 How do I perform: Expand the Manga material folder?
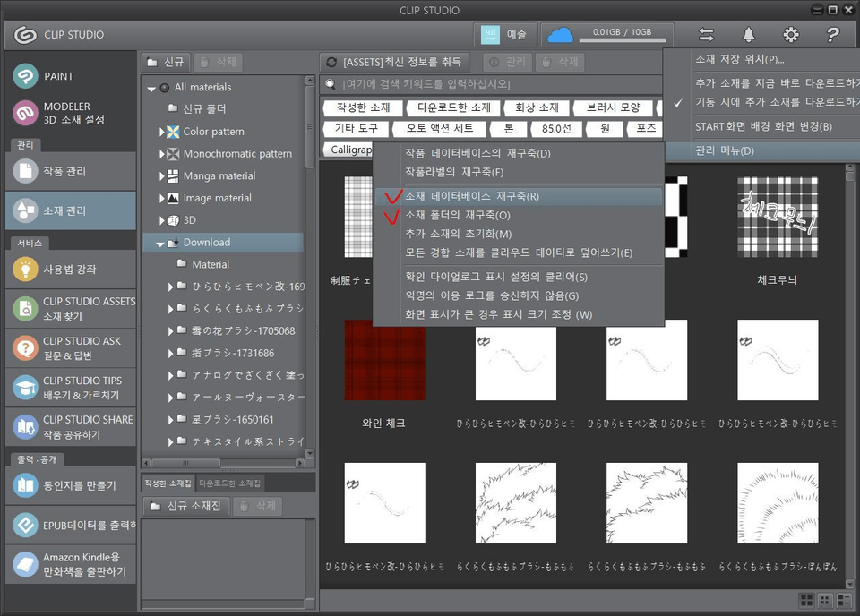[162, 175]
